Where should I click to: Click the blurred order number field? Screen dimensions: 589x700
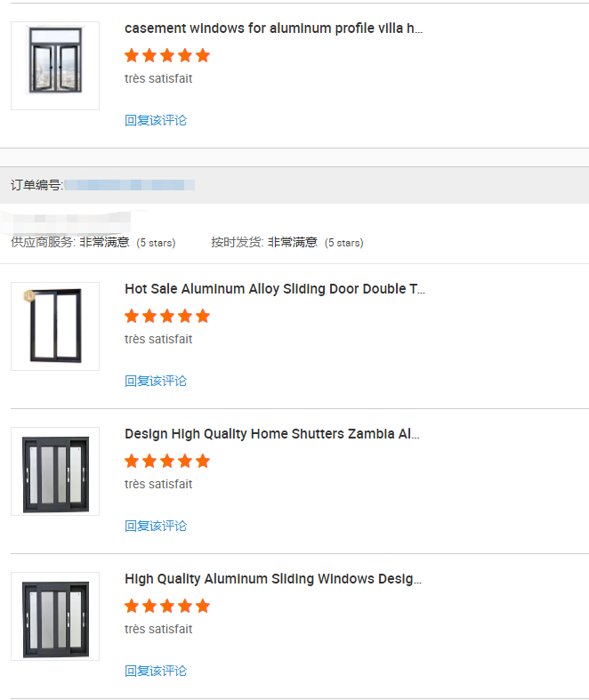point(130,185)
